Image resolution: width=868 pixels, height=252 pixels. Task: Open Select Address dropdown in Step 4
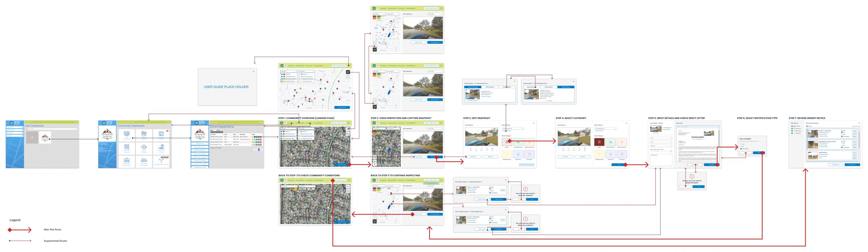click(605, 128)
